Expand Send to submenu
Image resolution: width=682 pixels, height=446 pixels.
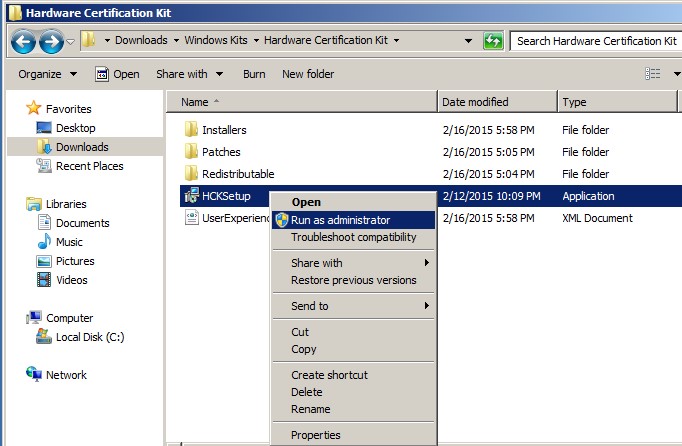point(353,306)
